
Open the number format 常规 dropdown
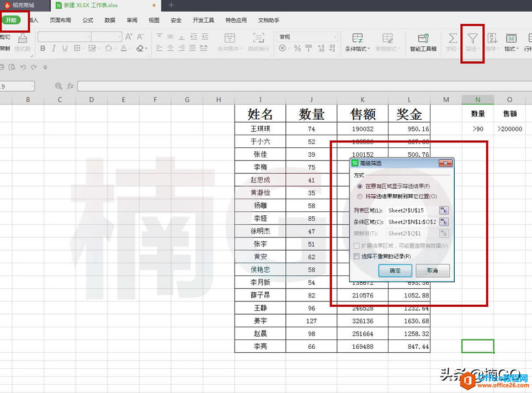point(335,36)
